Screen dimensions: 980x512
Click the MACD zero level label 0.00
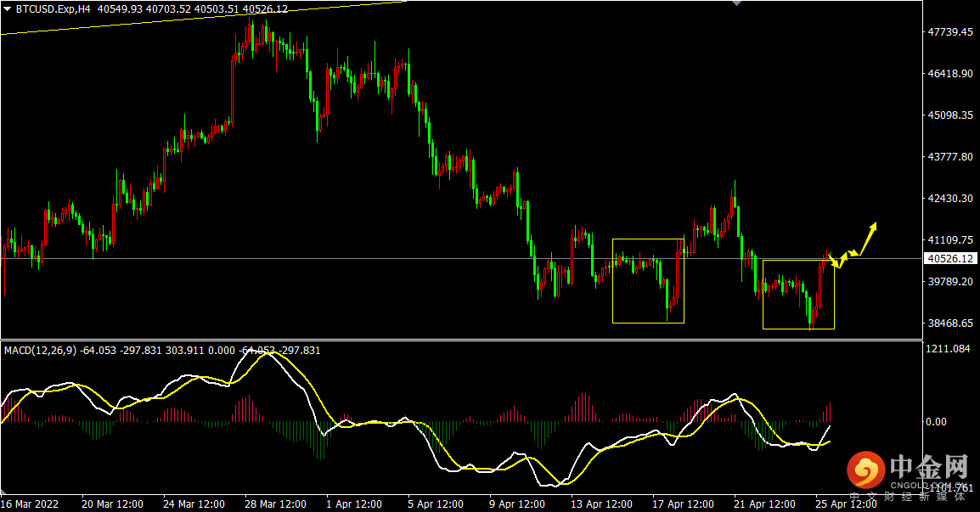tap(936, 422)
